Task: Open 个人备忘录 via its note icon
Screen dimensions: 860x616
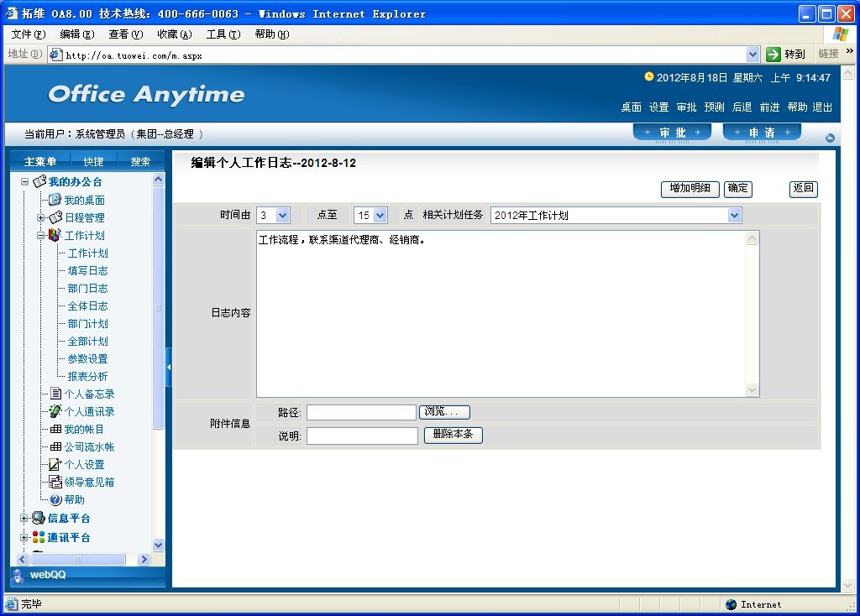Action: pos(55,394)
